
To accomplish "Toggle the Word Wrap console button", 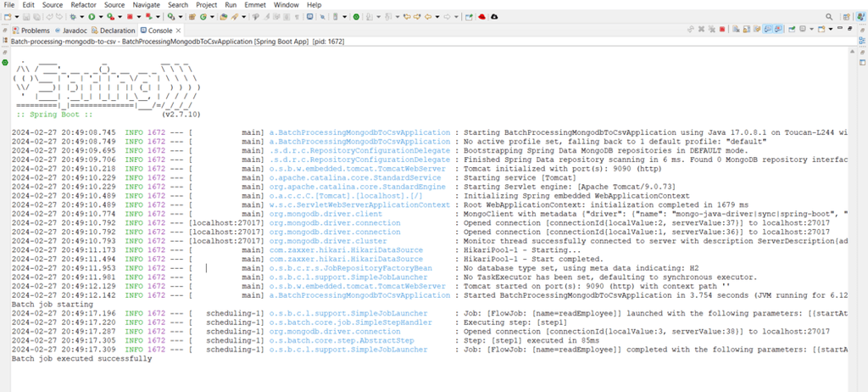I will click(x=756, y=29).
